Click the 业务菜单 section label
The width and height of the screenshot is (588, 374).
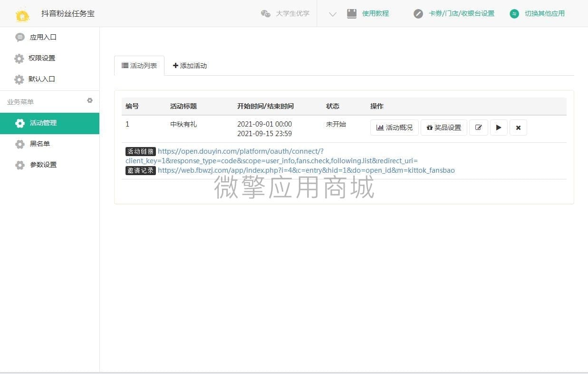(x=20, y=102)
